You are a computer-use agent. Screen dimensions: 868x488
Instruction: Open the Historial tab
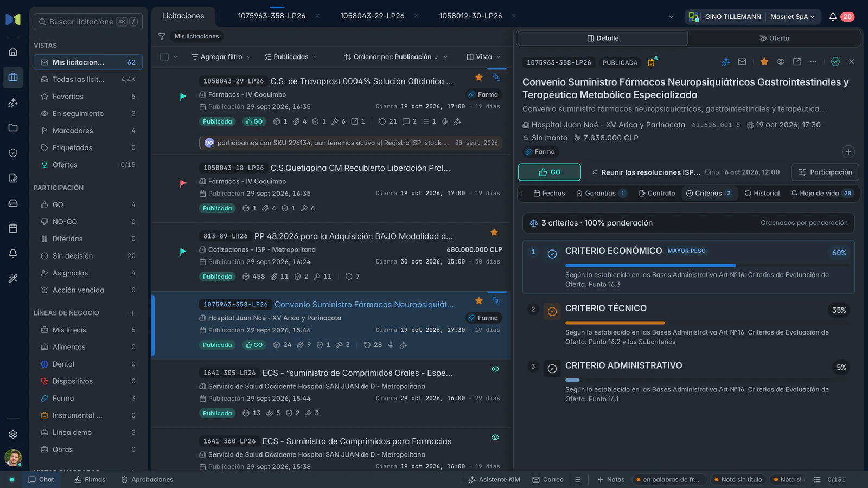[762, 194]
